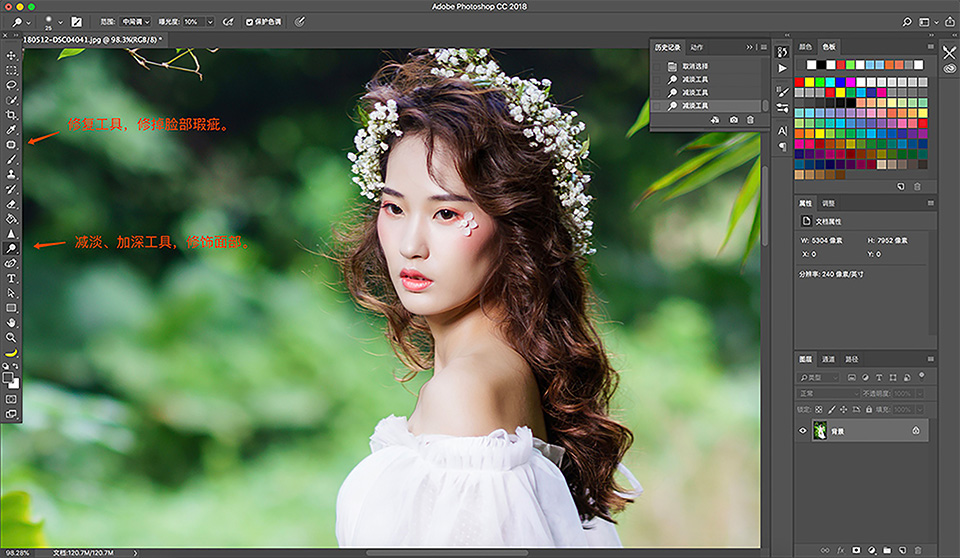Open the Range dropdown set to Midtones

[x=135, y=22]
